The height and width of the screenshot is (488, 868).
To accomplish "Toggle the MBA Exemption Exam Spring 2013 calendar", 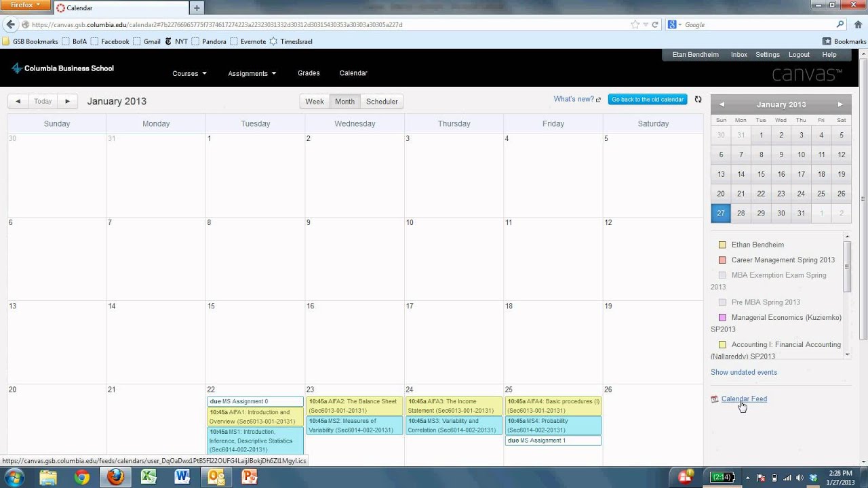I will [x=722, y=275].
